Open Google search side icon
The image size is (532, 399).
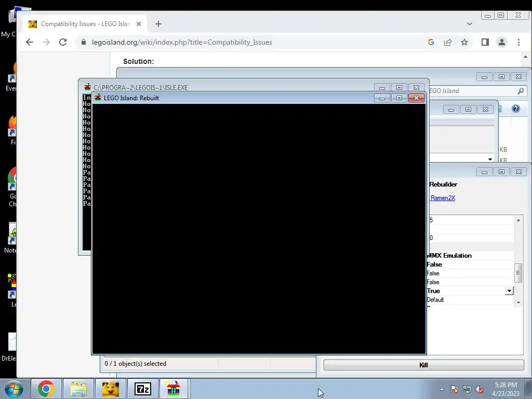[431, 42]
